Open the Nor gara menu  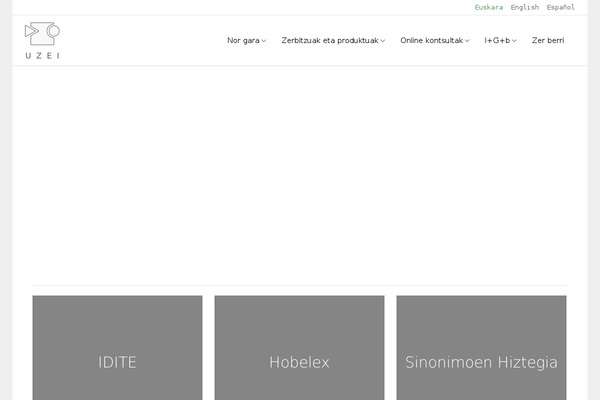coord(246,40)
